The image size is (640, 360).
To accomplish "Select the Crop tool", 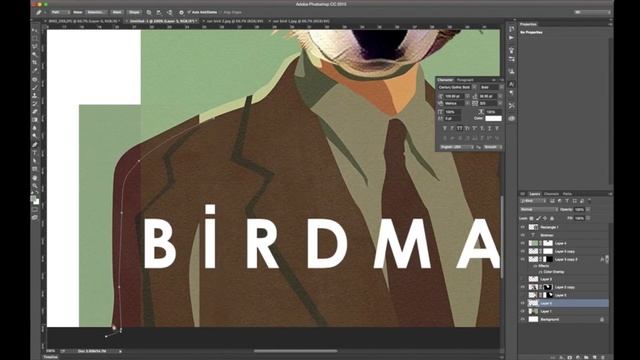I will point(35,63).
